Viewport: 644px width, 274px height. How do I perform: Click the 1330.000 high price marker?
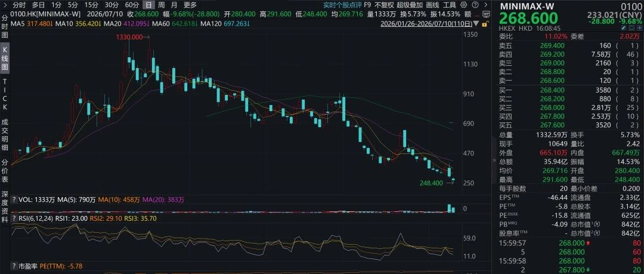pos(129,37)
